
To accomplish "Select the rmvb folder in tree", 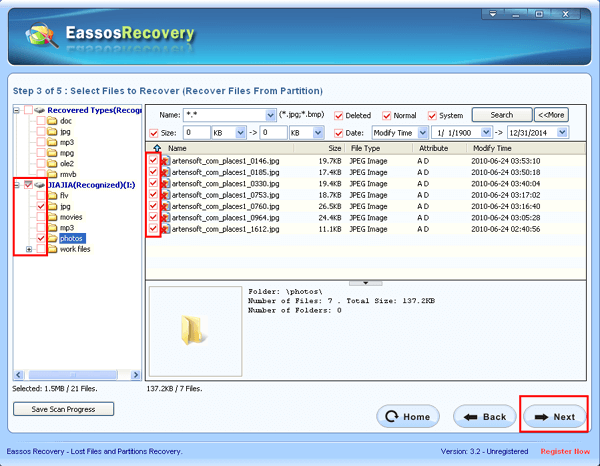I will pos(68,174).
